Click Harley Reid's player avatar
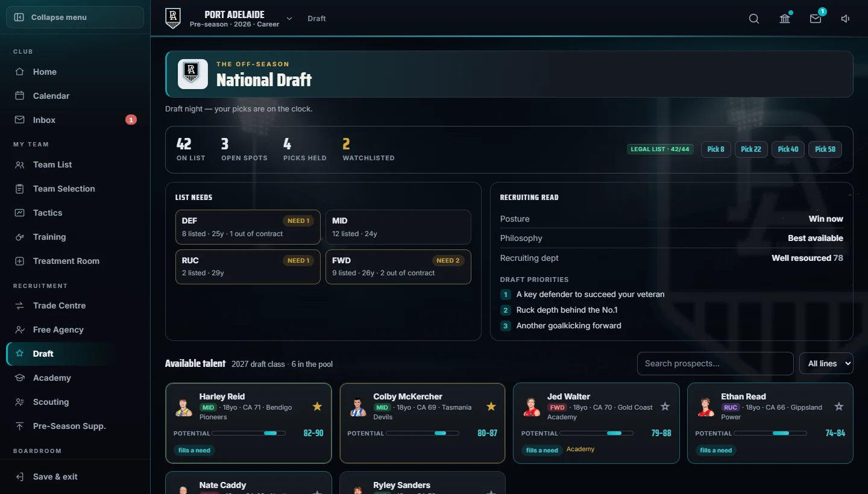 click(184, 407)
